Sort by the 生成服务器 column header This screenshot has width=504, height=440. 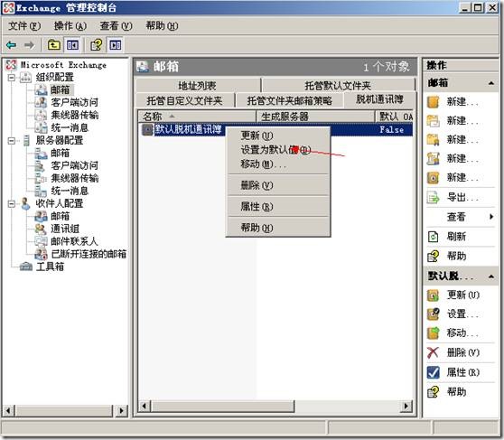315,117
